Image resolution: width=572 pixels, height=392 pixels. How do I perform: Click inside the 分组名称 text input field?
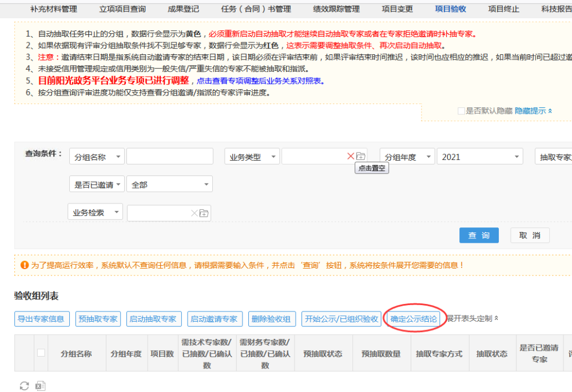(169, 156)
